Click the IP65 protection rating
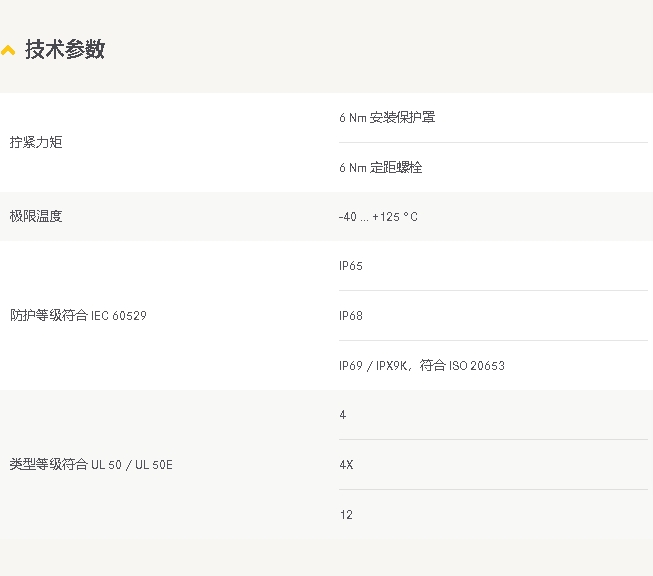 coord(351,266)
